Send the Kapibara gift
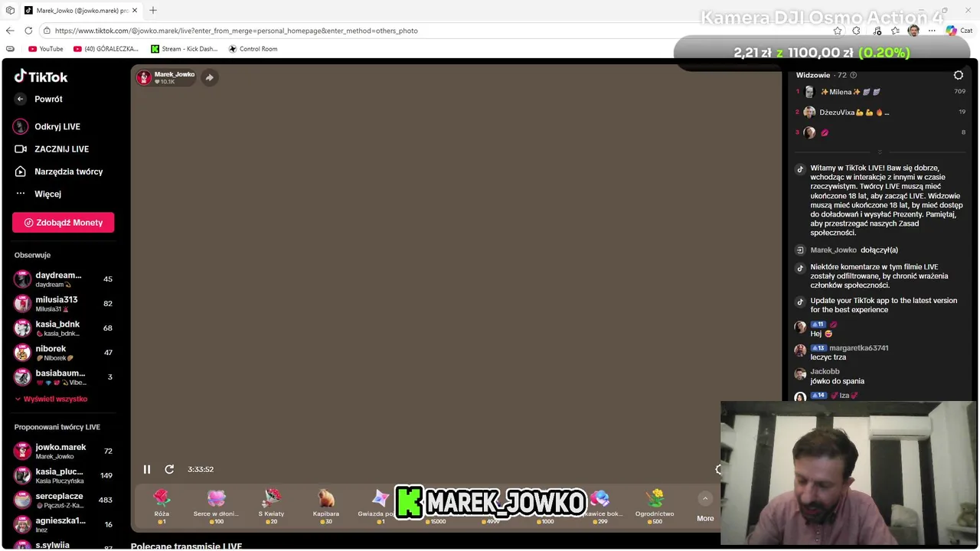This screenshot has width=980, height=551. tap(325, 507)
